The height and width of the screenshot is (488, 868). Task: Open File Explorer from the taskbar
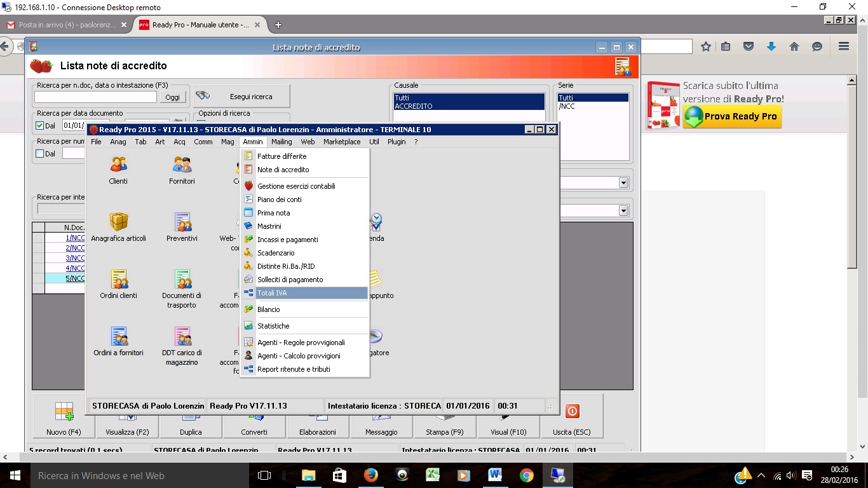[308, 475]
